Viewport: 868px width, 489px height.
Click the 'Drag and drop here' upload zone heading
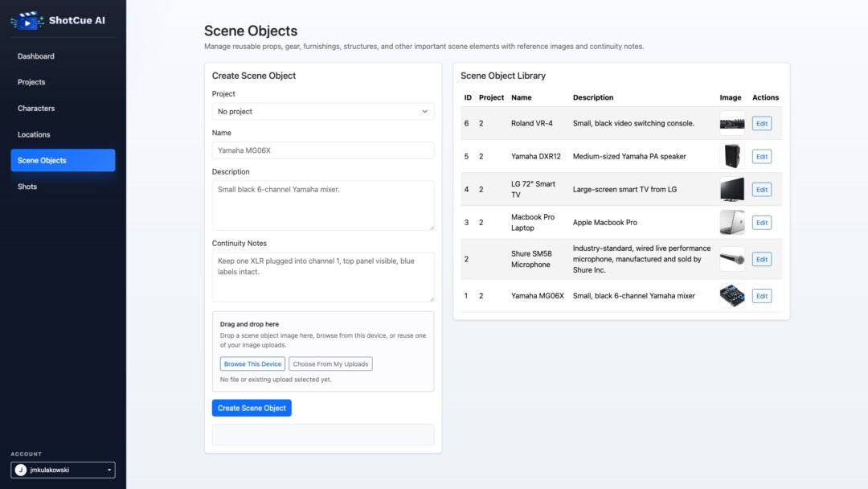point(249,324)
